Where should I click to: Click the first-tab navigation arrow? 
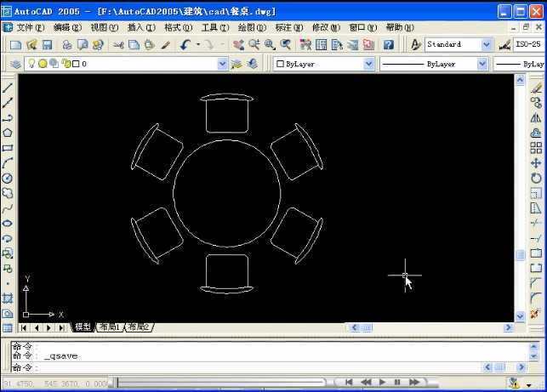click(x=24, y=327)
